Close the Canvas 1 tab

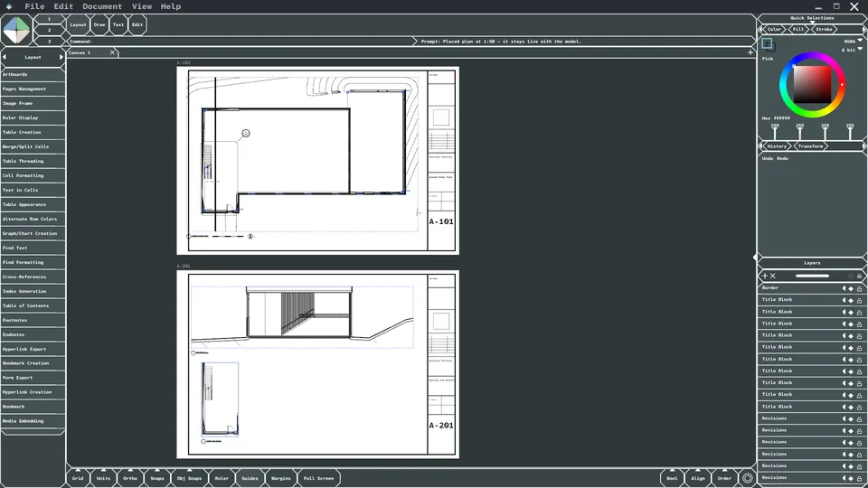coord(112,52)
